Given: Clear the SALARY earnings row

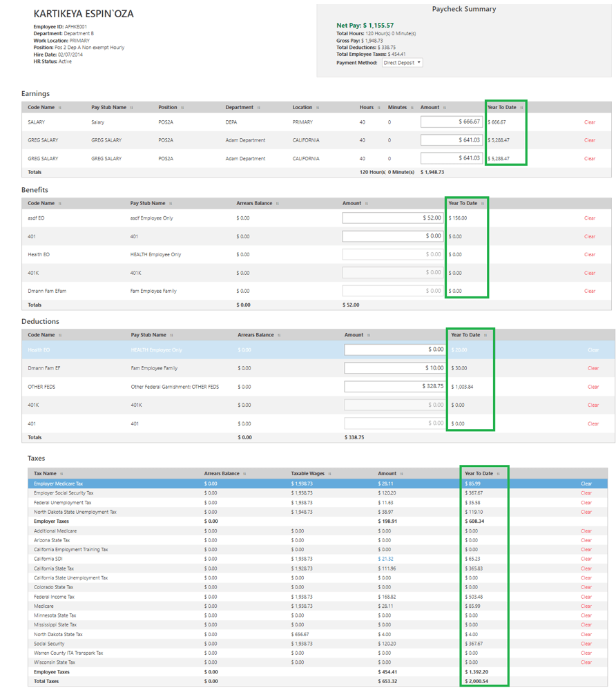Looking at the screenshot, I should coord(589,122).
